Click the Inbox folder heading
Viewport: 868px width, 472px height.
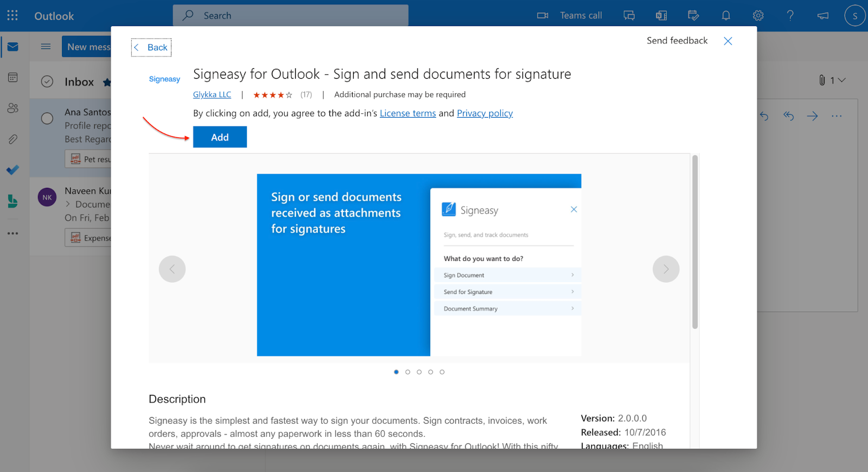pos(79,82)
